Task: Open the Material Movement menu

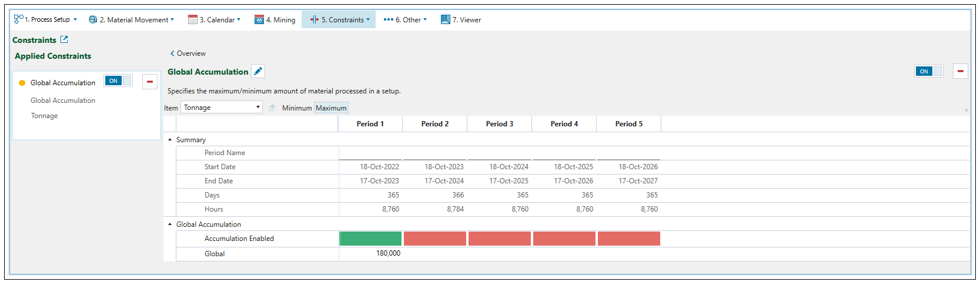Action: coord(132,19)
